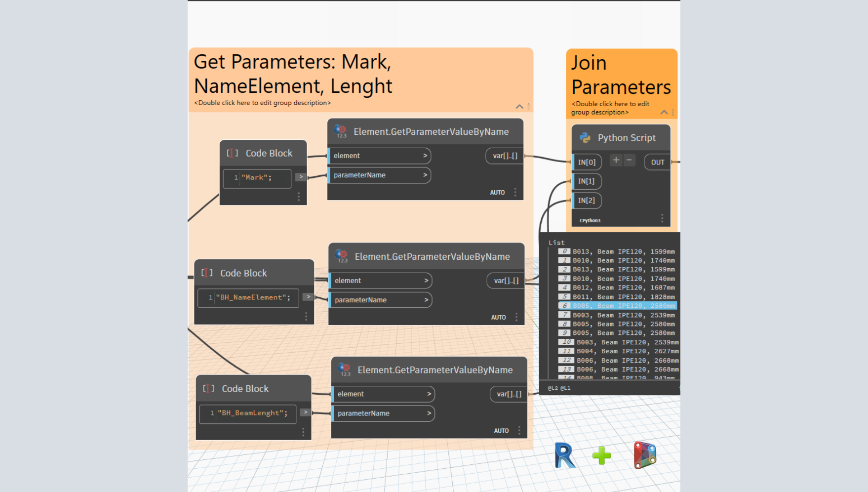
Task: Click the OUT port of Python Script
Action: [x=657, y=162]
